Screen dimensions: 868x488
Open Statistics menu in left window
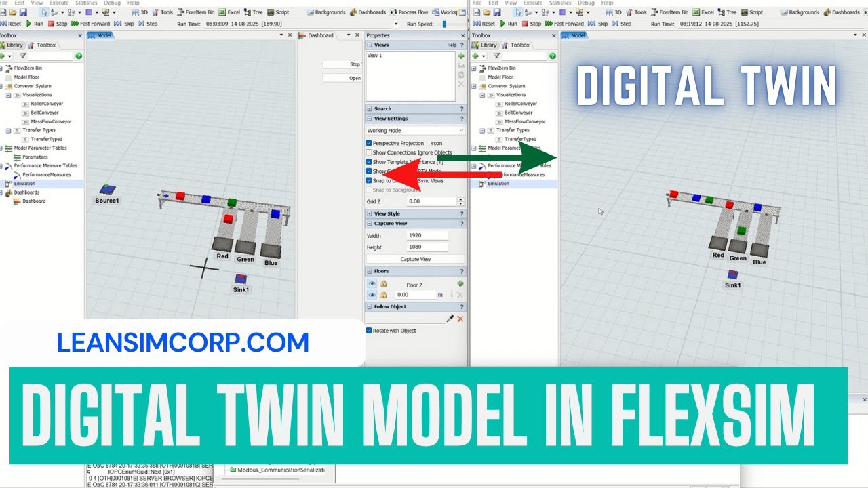point(86,3)
